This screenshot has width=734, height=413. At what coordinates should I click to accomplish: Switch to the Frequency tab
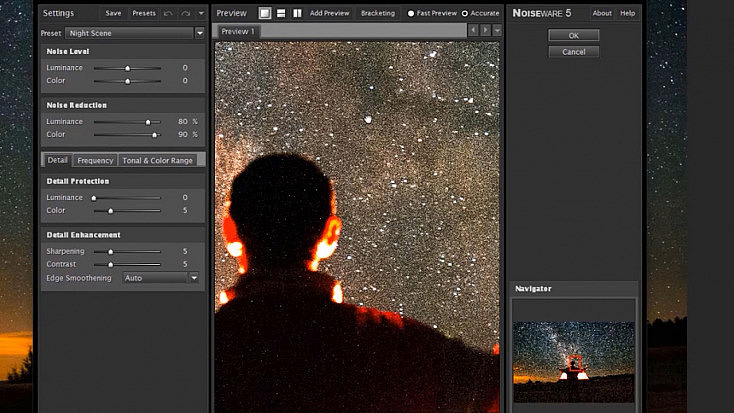point(95,160)
